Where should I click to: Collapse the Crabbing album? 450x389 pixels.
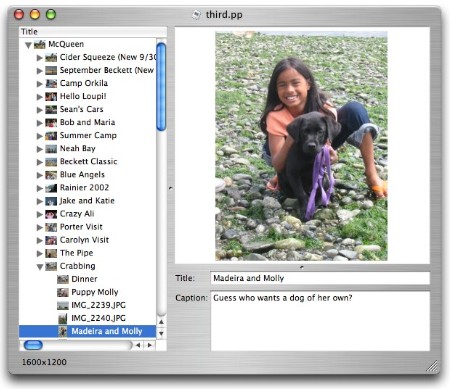(x=40, y=267)
